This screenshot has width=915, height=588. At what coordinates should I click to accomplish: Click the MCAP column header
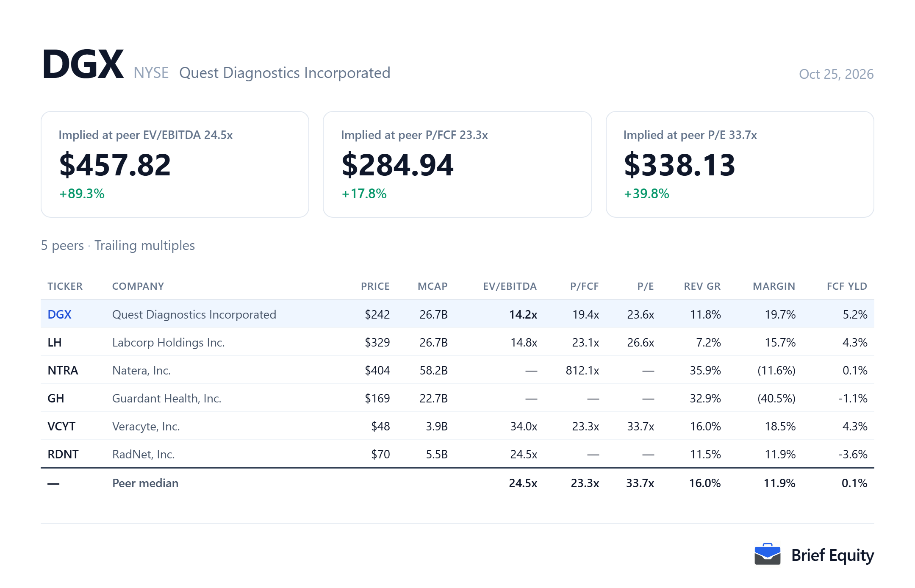click(433, 286)
